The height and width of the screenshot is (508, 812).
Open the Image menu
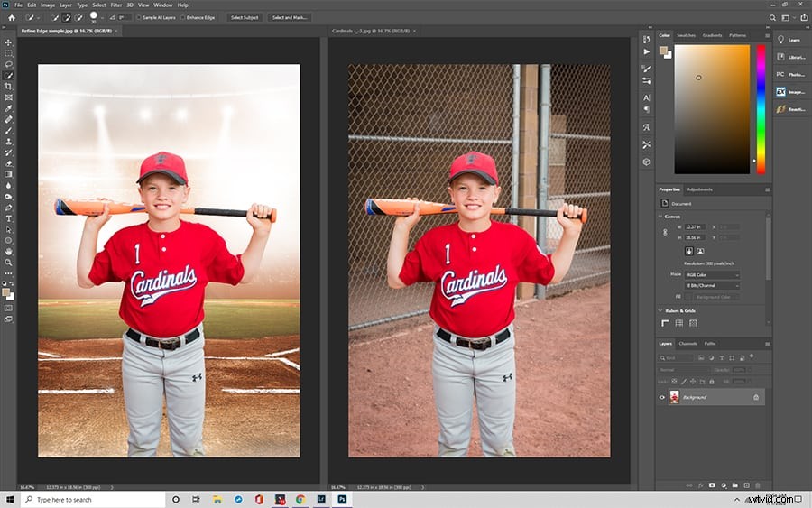[48, 5]
